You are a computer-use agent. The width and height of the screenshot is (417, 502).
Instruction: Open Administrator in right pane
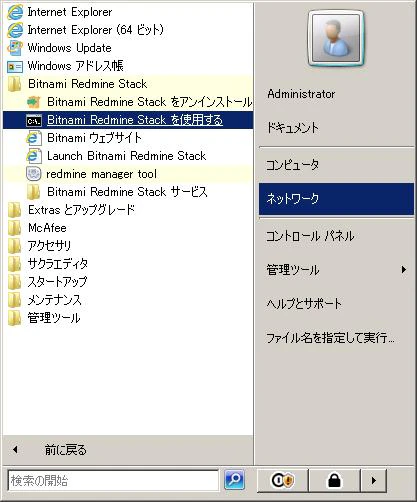pos(301,94)
